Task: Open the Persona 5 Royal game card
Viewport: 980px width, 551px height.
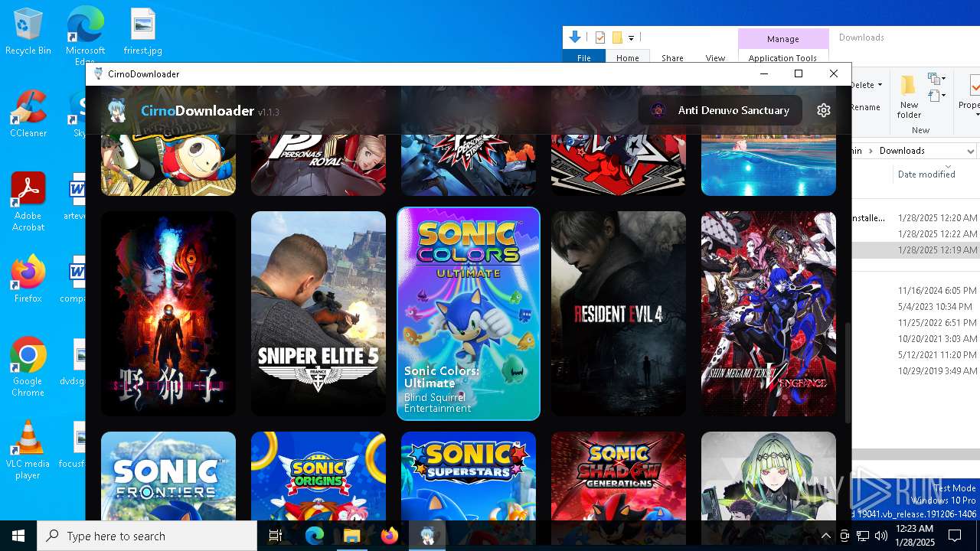Action: (318, 165)
